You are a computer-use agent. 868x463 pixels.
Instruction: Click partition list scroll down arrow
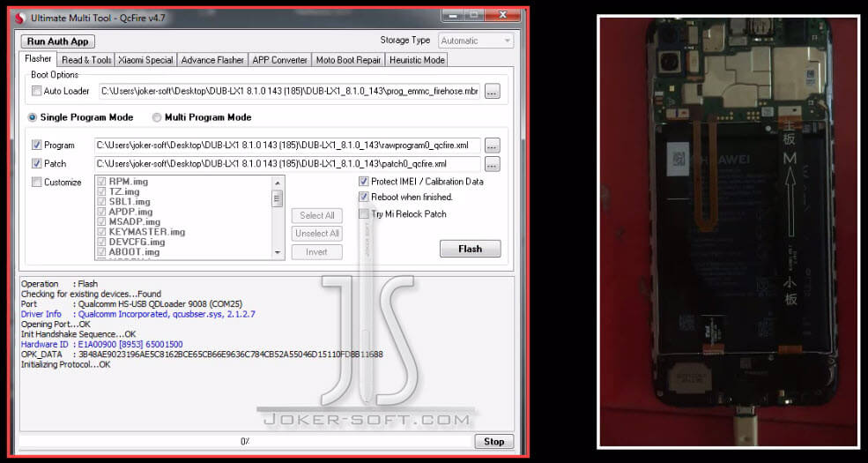point(278,253)
